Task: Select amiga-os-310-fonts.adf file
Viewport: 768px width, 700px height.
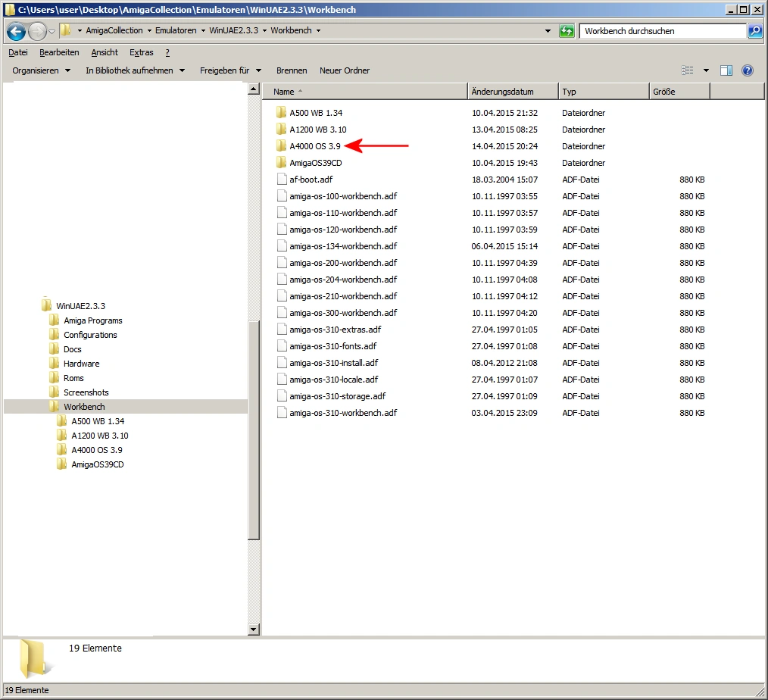Action: pyautogui.click(x=333, y=346)
